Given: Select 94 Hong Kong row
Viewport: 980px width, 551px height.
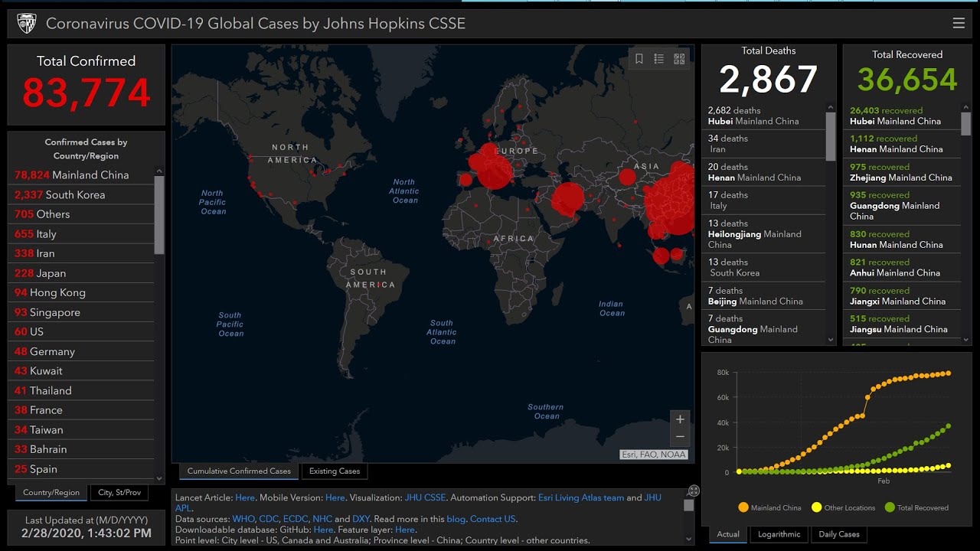Looking at the screenshot, I should (81, 292).
